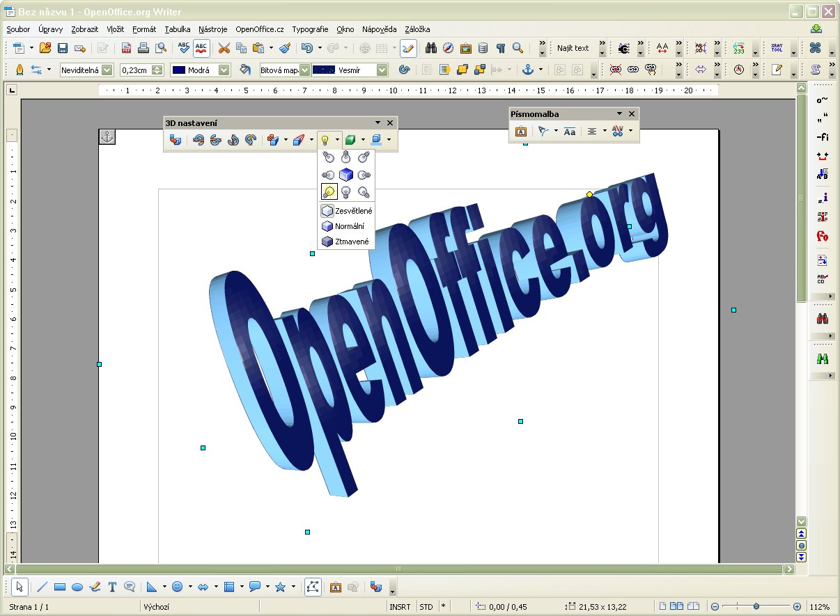Toggle AutoSpellcheck red-underline ABC button
This screenshot has width=840, height=616.
(x=201, y=48)
